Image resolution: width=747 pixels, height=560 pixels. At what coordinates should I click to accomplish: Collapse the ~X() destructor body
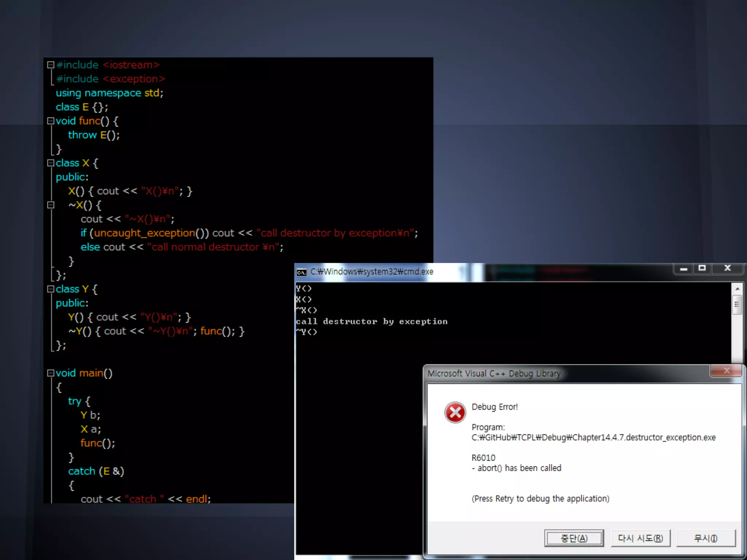pos(51,205)
